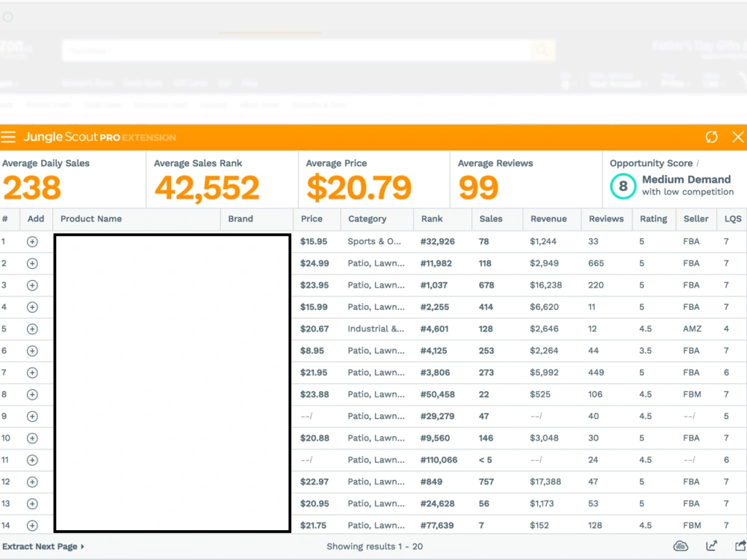
Task: Add product row 9 to tracker
Action: point(32,416)
